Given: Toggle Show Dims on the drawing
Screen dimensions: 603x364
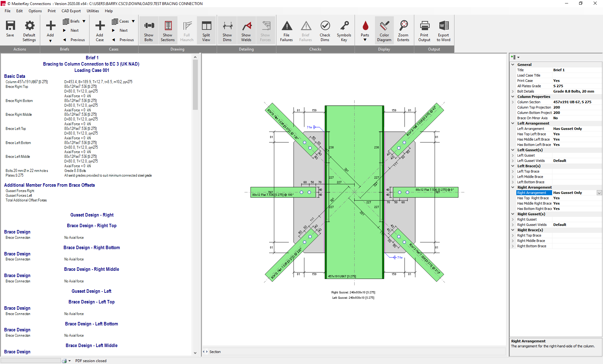Looking at the screenshot, I should pyautogui.click(x=227, y=30).
